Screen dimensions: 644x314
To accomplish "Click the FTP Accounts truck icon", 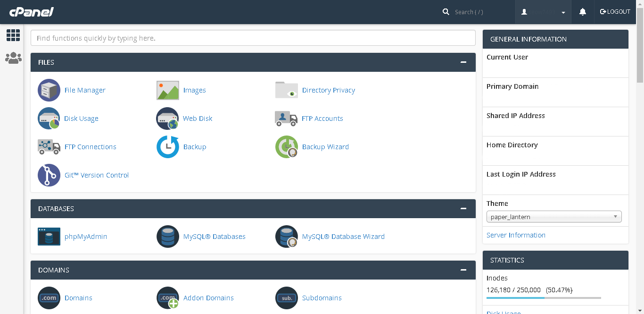I will (x=286, y=119).
